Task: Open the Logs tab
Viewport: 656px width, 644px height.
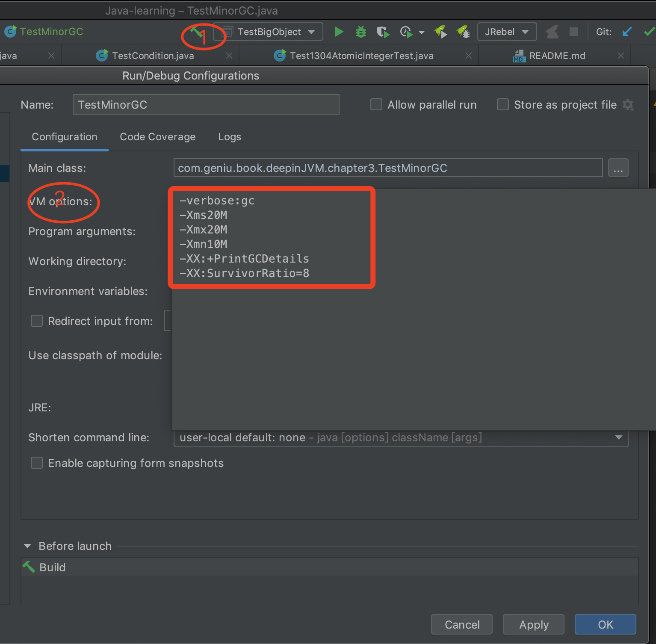Action: coord(230,137)
